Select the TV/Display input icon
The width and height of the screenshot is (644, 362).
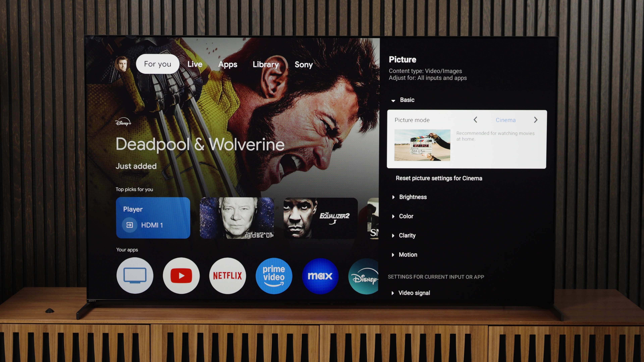135,275
